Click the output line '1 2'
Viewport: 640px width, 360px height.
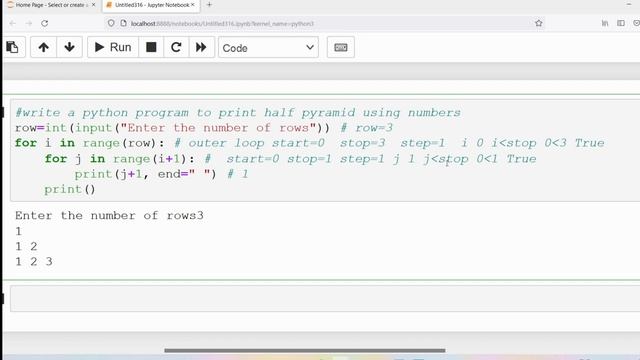tap(26, 247)
